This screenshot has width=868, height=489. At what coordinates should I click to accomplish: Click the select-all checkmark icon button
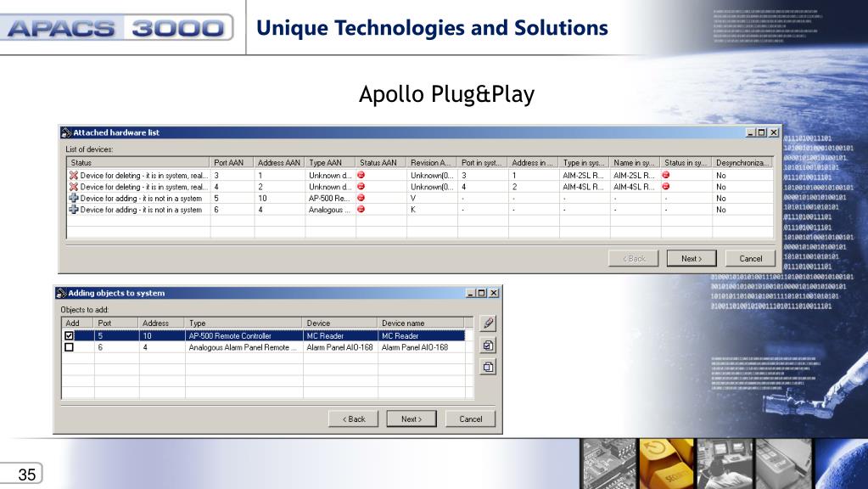tap(488, 346)
